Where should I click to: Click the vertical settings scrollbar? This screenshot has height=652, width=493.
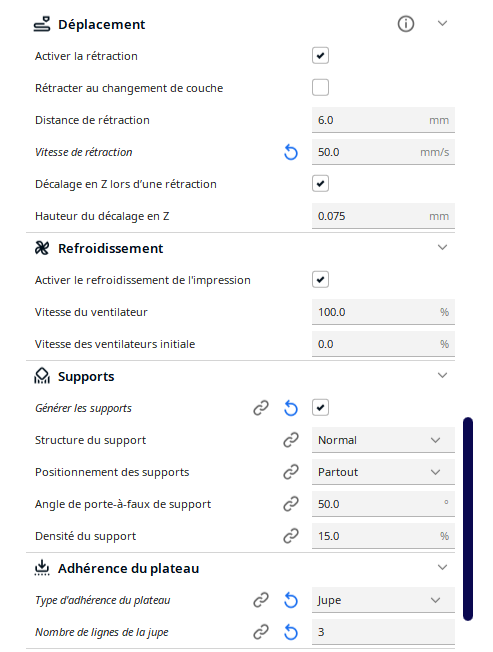[x=468, y=519]
